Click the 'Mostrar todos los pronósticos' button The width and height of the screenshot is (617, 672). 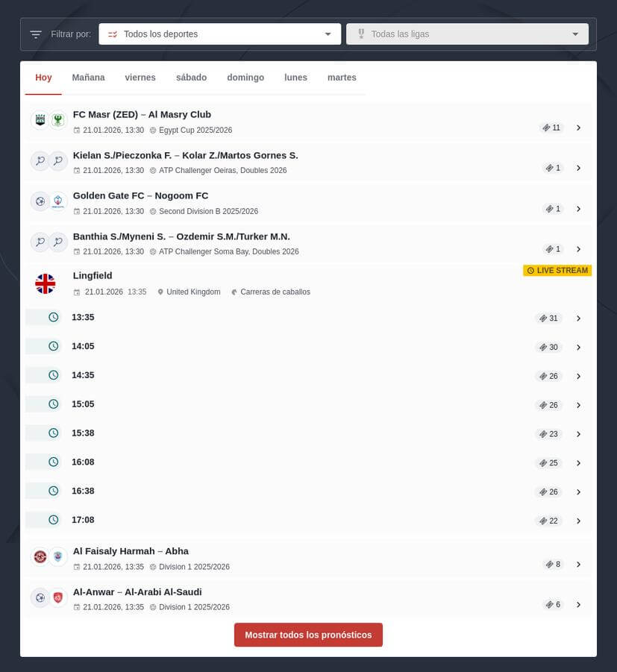(x=308, y=635)
